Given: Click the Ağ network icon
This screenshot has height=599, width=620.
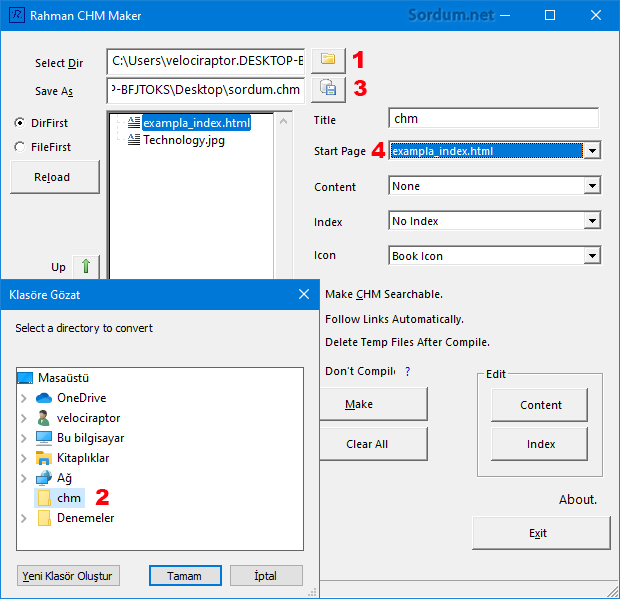Looking at the screenshot, I should pos(43,478).
